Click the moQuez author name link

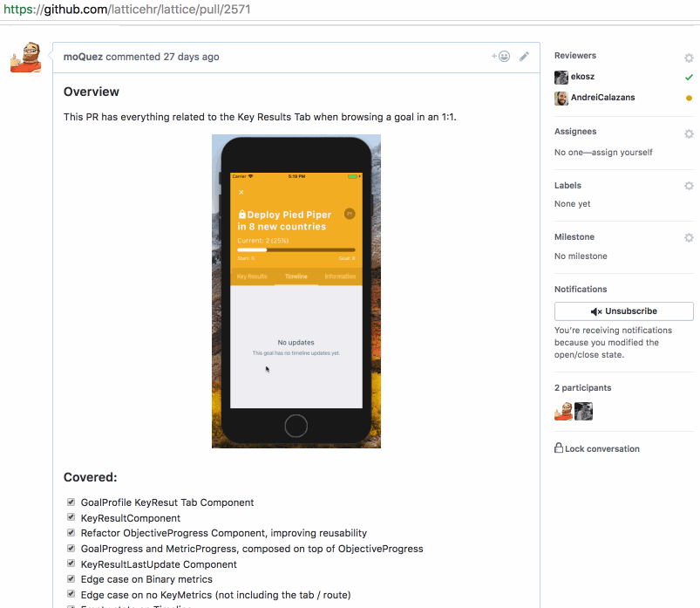(83, 58)
